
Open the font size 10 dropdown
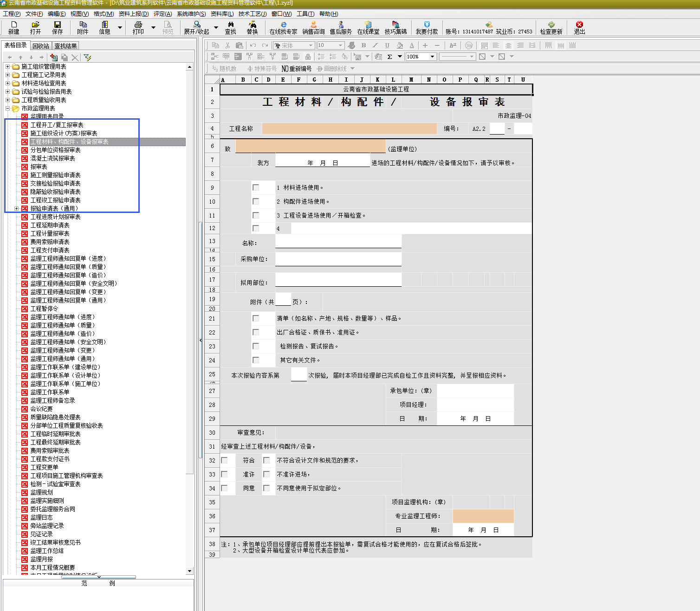(x=340, y=45)
